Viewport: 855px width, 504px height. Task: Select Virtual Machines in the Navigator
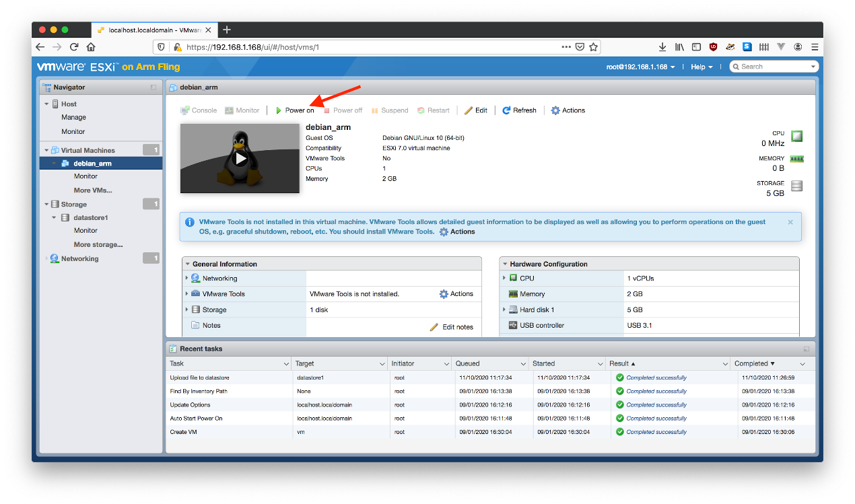point(88,150)
